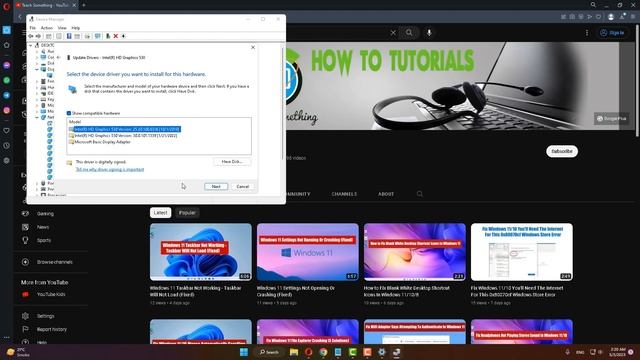Go back using the Update Drivers wizard arrow
This screenshot has height=360, width=640.
click(59, 58)
